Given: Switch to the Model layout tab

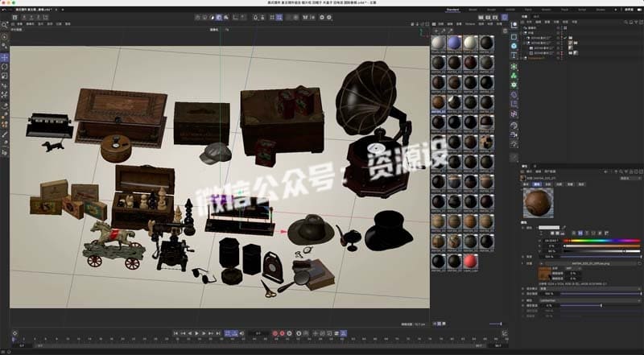Looking at the screenshot, I should pyautogui.click(x=473, y=10).
